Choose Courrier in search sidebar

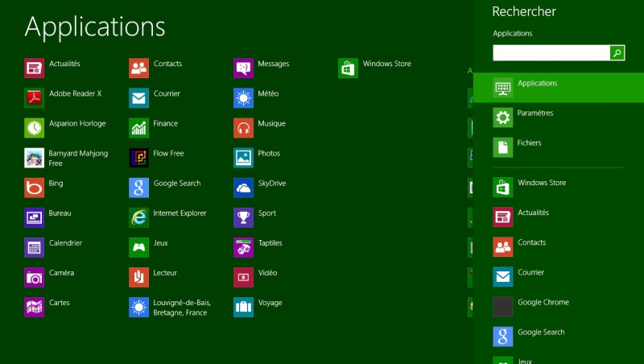[559, 276]
